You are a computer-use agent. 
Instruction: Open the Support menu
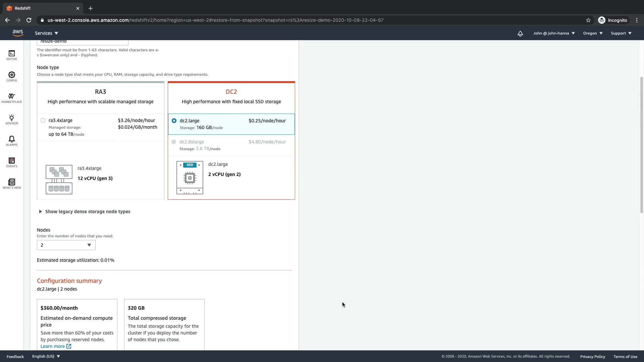(x=621, y=33)
